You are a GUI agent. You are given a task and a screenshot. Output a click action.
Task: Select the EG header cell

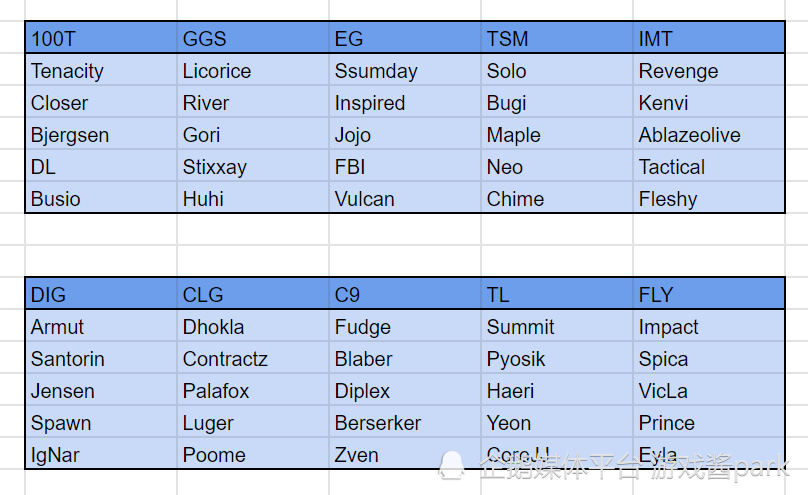tap(404, 39)
